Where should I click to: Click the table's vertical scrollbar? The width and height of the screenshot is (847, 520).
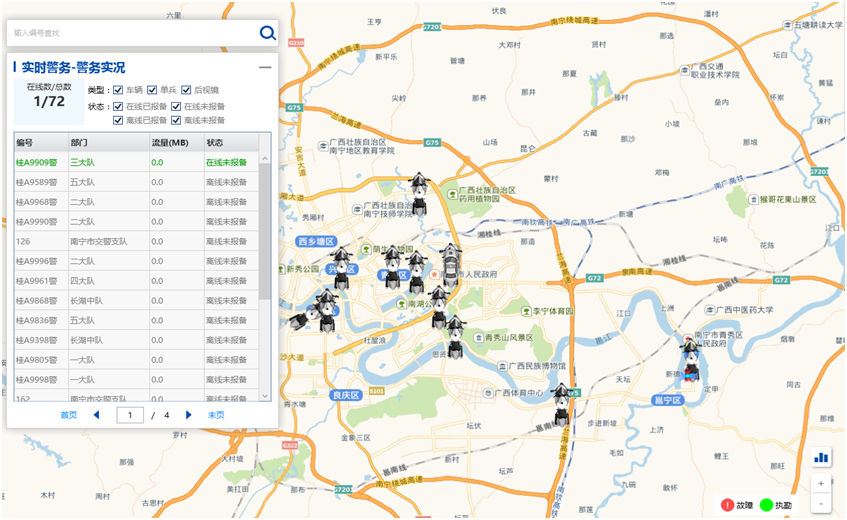pos(264,230)
